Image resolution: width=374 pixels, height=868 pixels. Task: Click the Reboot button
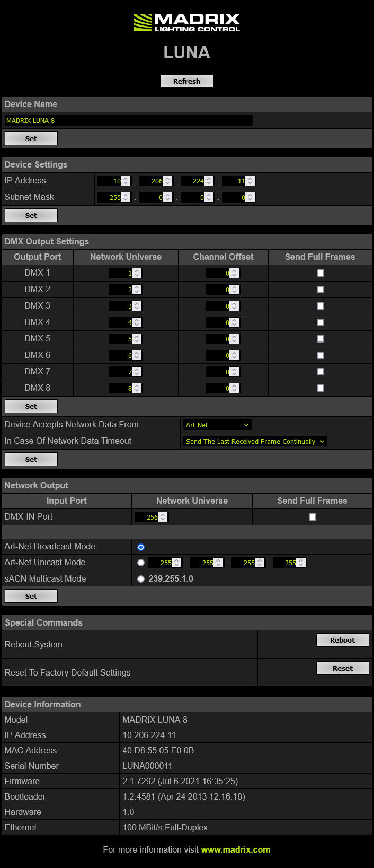(x=343, y=640)
